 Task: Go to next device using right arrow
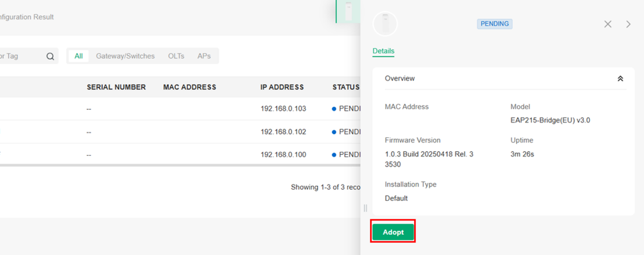click(x=628, y=24)
